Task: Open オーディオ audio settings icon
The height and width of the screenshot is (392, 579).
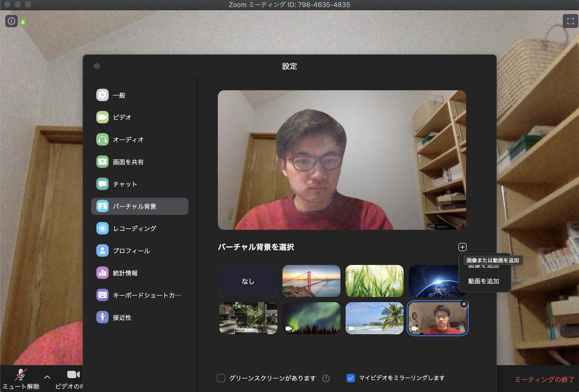Action: pyautogui.click(x=102, y=140)
